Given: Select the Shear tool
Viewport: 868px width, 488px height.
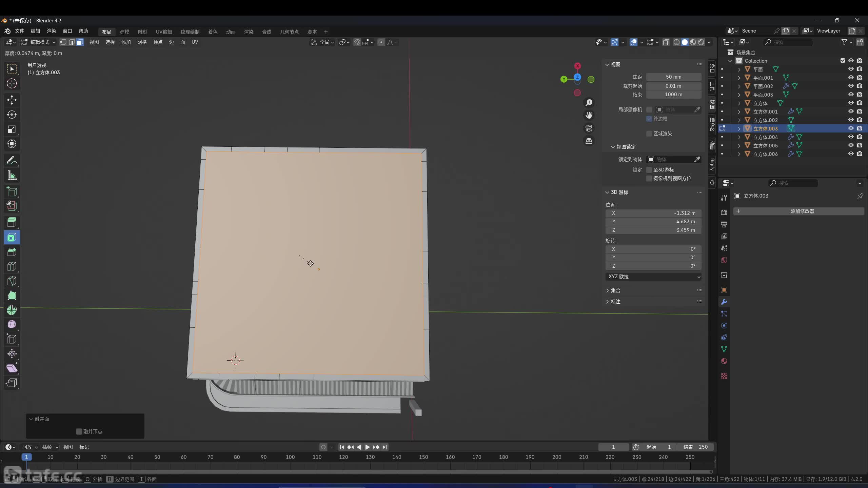Looking at the screenshot, I should point(12,368).
